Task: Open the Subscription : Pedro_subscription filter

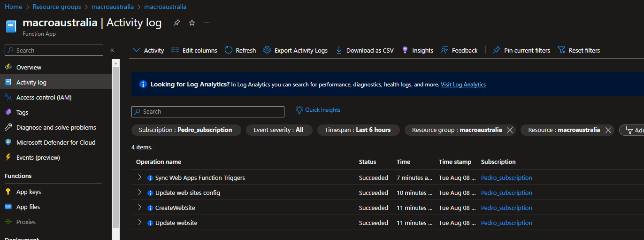Action: [x=186, y=130]
